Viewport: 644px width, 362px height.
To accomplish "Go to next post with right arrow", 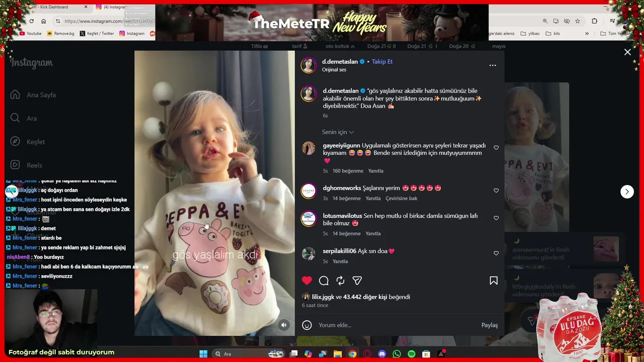I will pyautogui.click(x=627, y=192).
